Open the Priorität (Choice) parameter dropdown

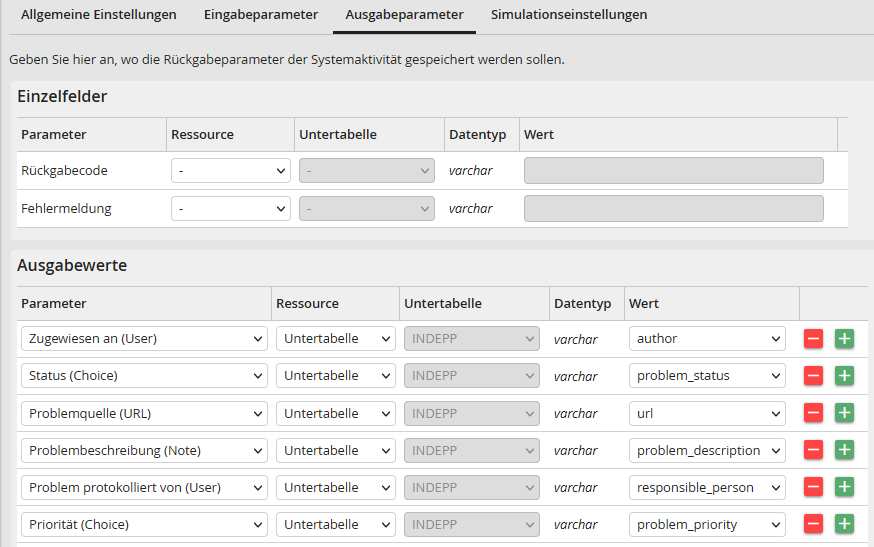[x=144, y=524]
